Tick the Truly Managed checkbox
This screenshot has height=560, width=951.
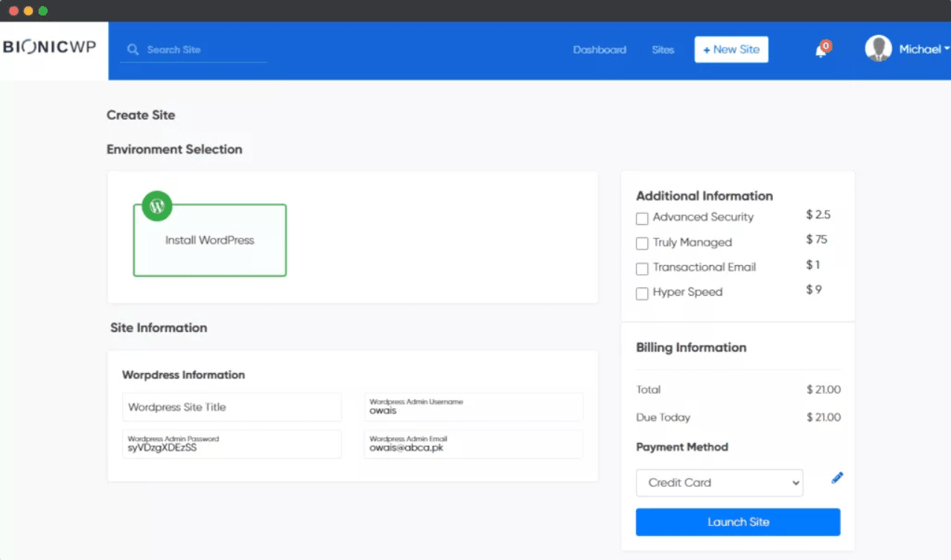point(642,244)
